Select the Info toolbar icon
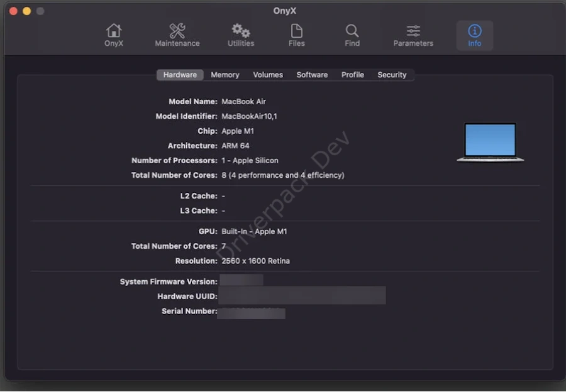566x392 pixels. click(x=474, y=35)
